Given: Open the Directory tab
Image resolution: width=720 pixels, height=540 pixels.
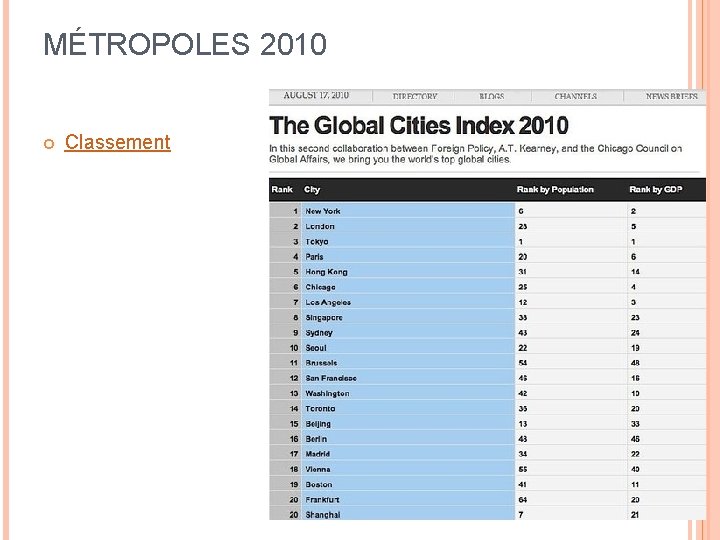Looking at the screenshot, I should [414, 96].
